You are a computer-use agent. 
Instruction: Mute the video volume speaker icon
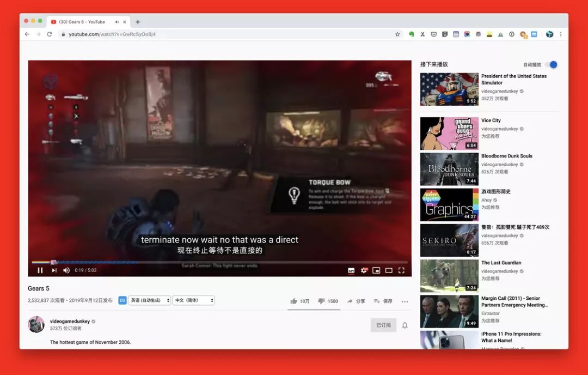(x=66, y=270)
